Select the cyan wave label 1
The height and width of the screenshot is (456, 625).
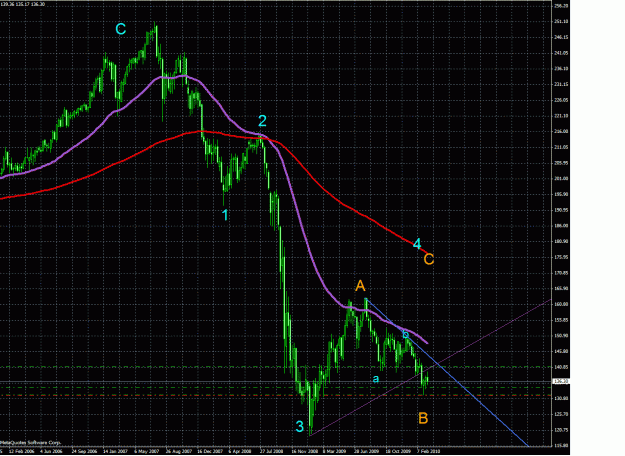click(x=225, y=215)
